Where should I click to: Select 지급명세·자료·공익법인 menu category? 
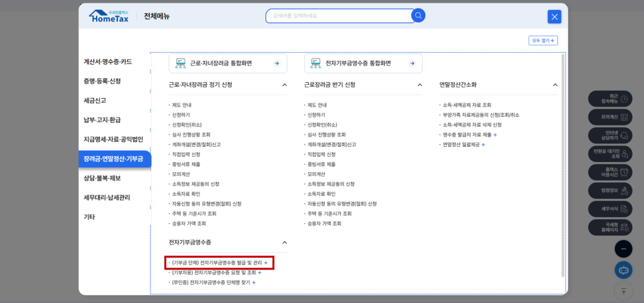(113, 139)
